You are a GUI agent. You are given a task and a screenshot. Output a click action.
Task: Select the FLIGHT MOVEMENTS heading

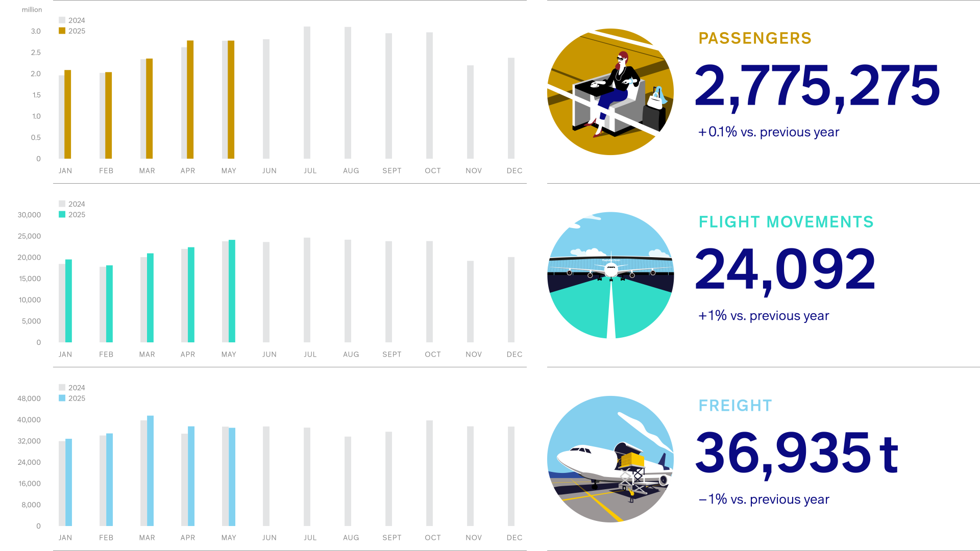coord(786,222)
